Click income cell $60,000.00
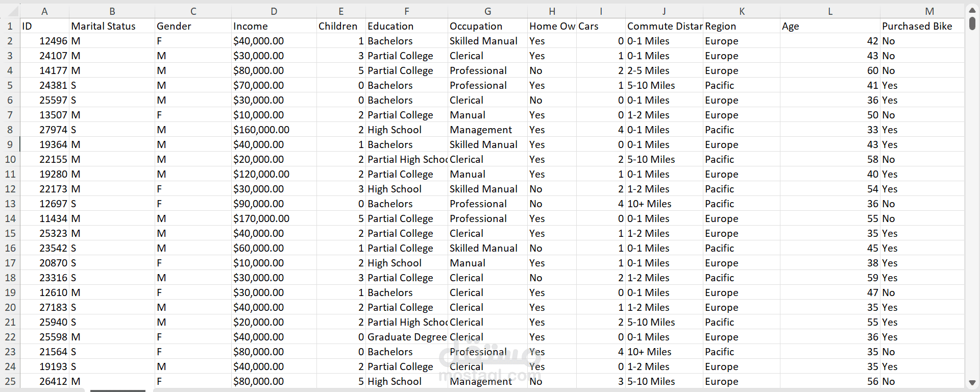This screenshot has width=980, height=392. click(x=274, y=248)
